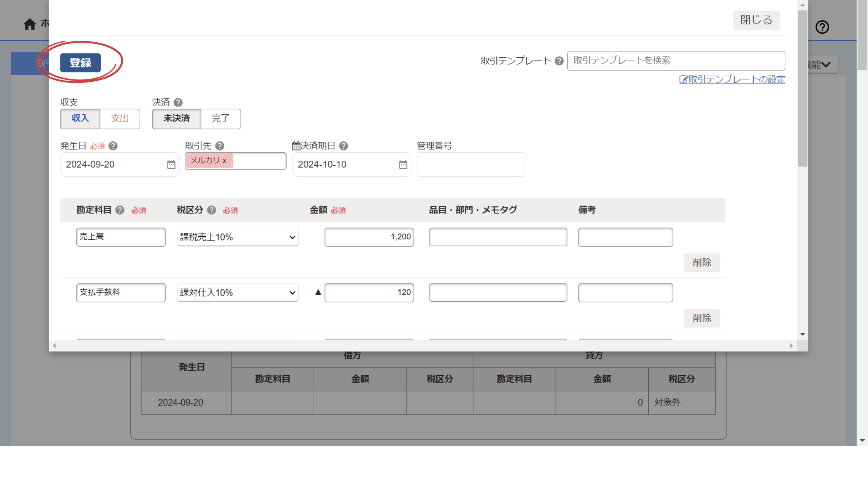Select 支出 as the transaction type
Screen dimensions: 868x488
pos(120,119)
